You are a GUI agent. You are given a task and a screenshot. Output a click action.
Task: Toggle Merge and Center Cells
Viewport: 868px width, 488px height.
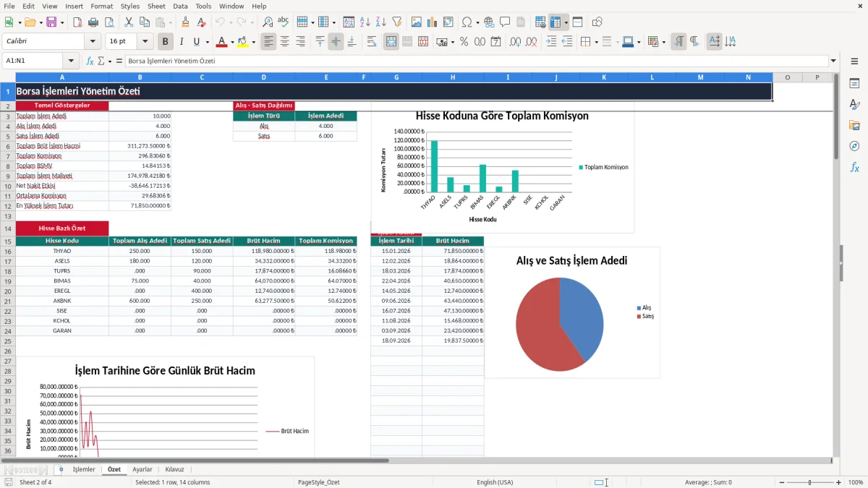pyautogui.click(x=391, y=42)
